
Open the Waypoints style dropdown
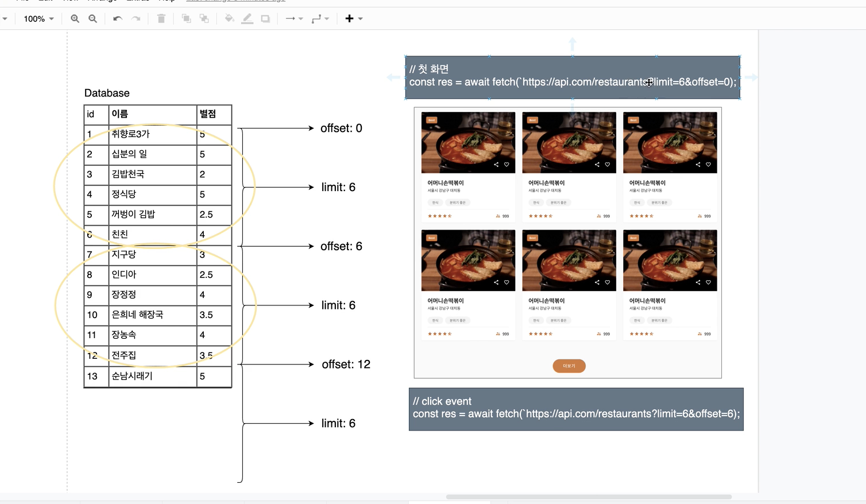320,19
